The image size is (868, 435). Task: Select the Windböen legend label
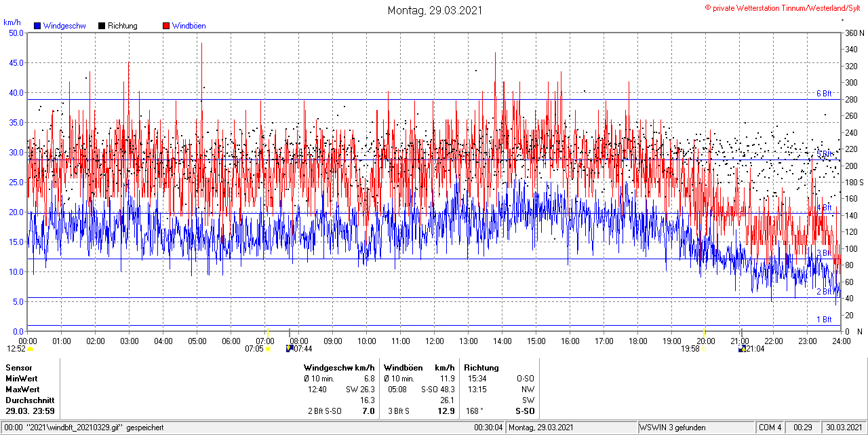click(189, 26)
